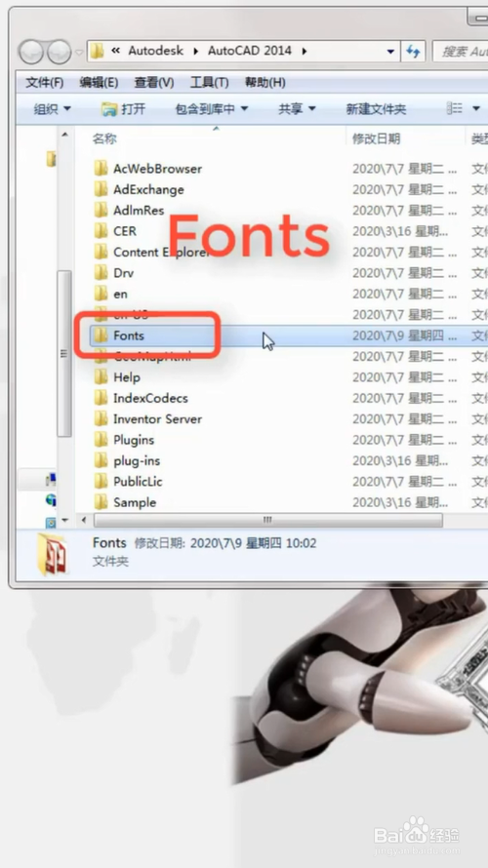
Task: Select the AdExchange folder icon
Action: [101, 189]
